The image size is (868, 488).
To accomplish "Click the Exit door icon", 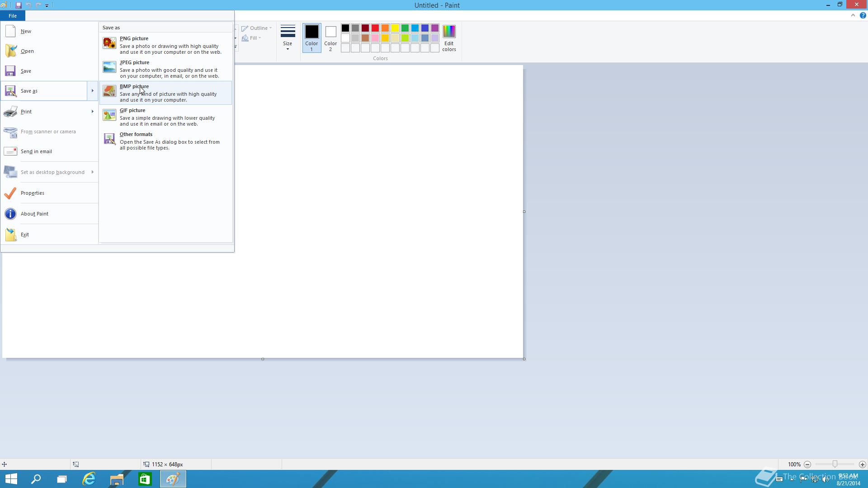I will point(10,235).
